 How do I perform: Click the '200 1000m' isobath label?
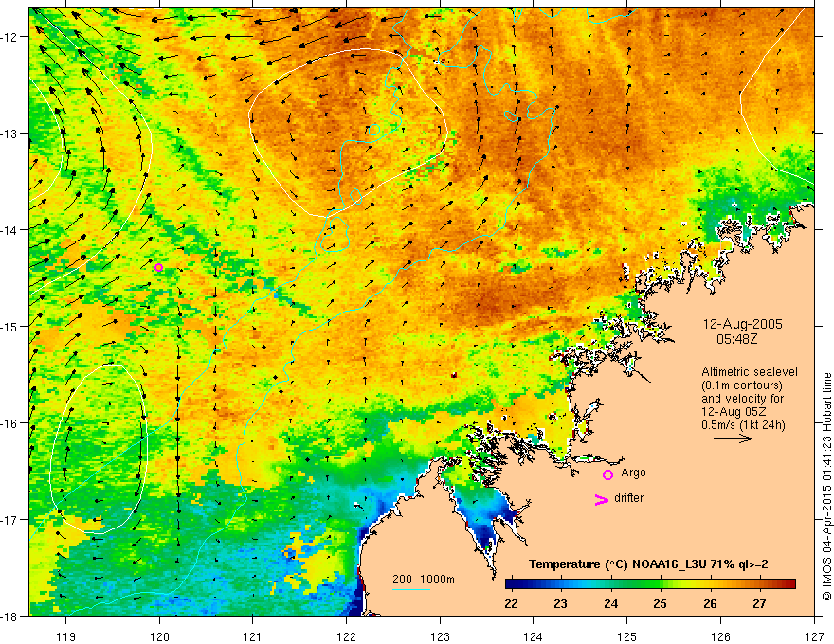pos(424,580)
